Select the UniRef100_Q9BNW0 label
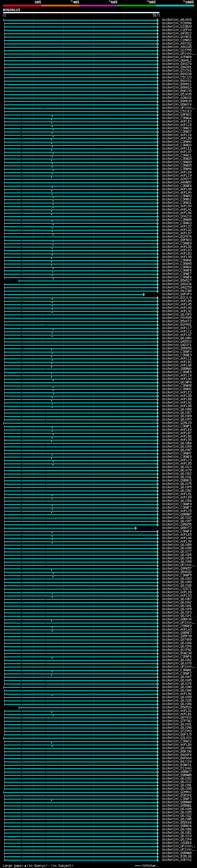This screenshot has width=197, height=868. (177, 369)
